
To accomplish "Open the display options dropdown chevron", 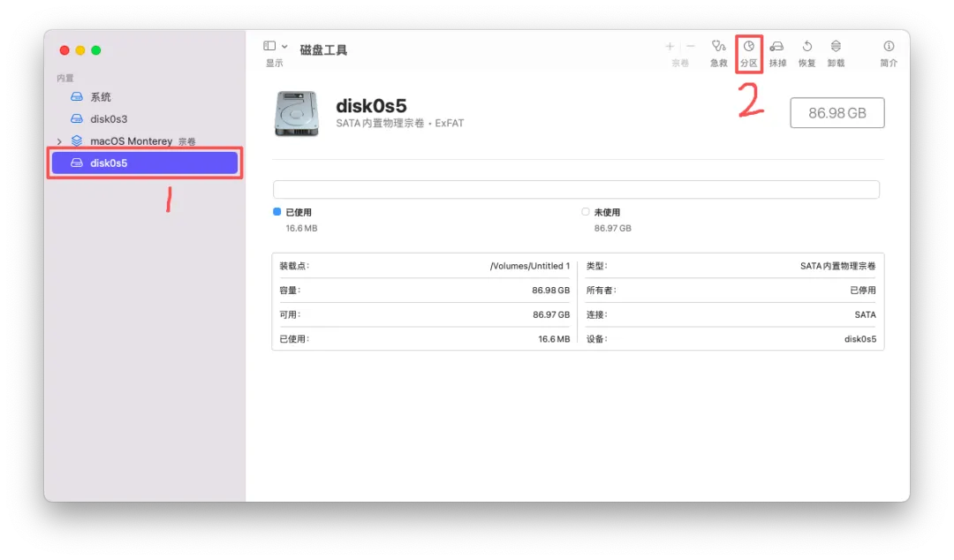I will tap(284, 46).
